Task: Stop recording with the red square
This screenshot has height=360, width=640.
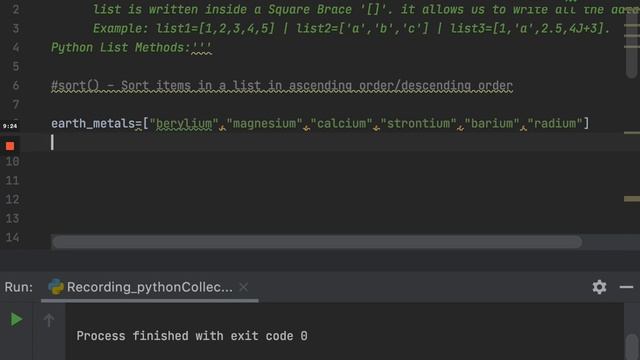Action: pyautogui.click(x=10, y=146)
